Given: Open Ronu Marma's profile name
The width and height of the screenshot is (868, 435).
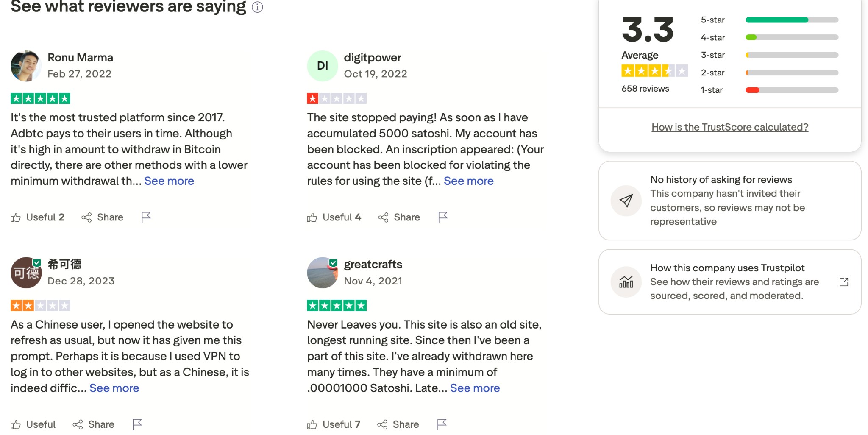Looking at the screenshot, I should (80, 58).
